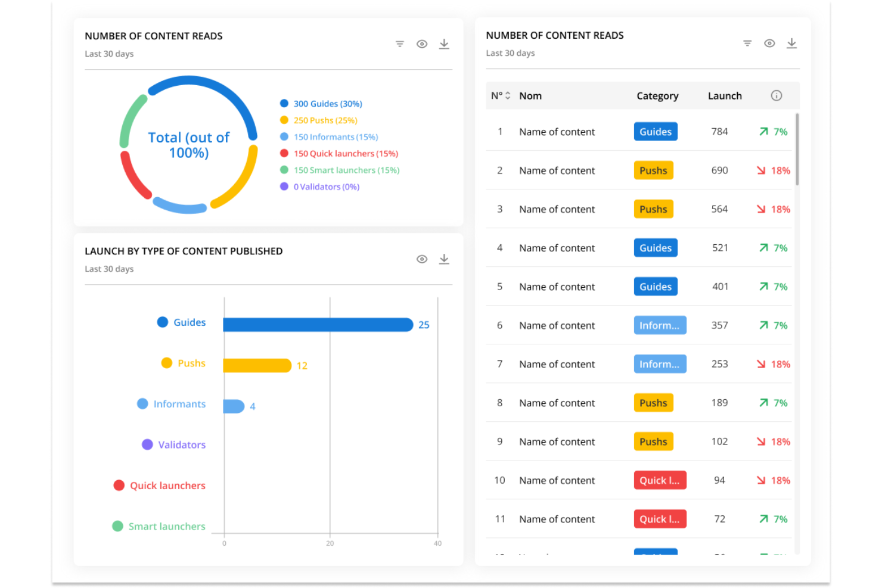Image resolution: width=882 pixels, height=588 pixels.
Task: Click launch value 690 in row 2
Action: (x=719, y=170)
